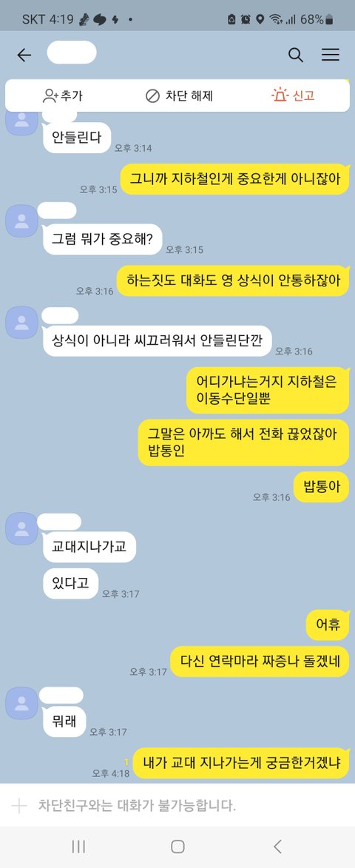Open profile avatar beside 그럼 뭐가 중요해?
The width and height of the screenshot is (355, 868).
pos(21,221)
